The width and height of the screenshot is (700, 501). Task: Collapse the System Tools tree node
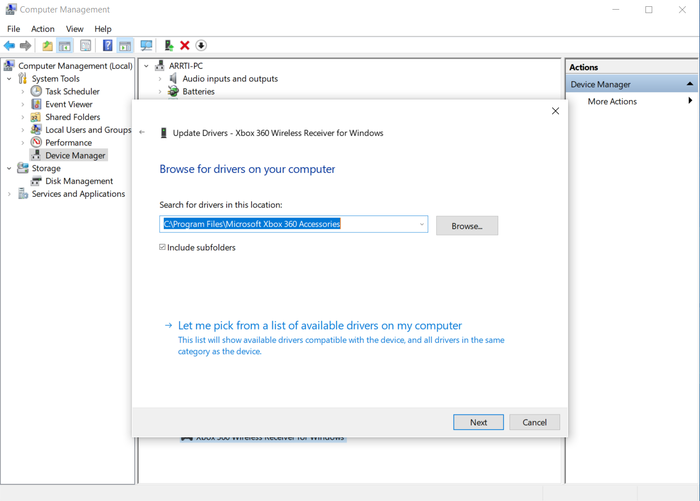[9, 79]
